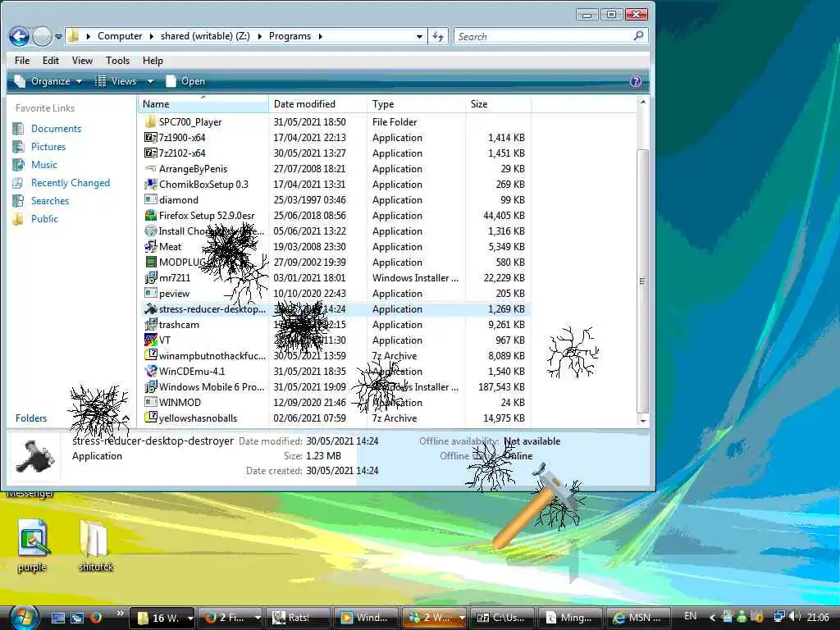Select the WinCDEmu-4.1 icon
The image size is (840, 630).
click(x=151, y=372)
